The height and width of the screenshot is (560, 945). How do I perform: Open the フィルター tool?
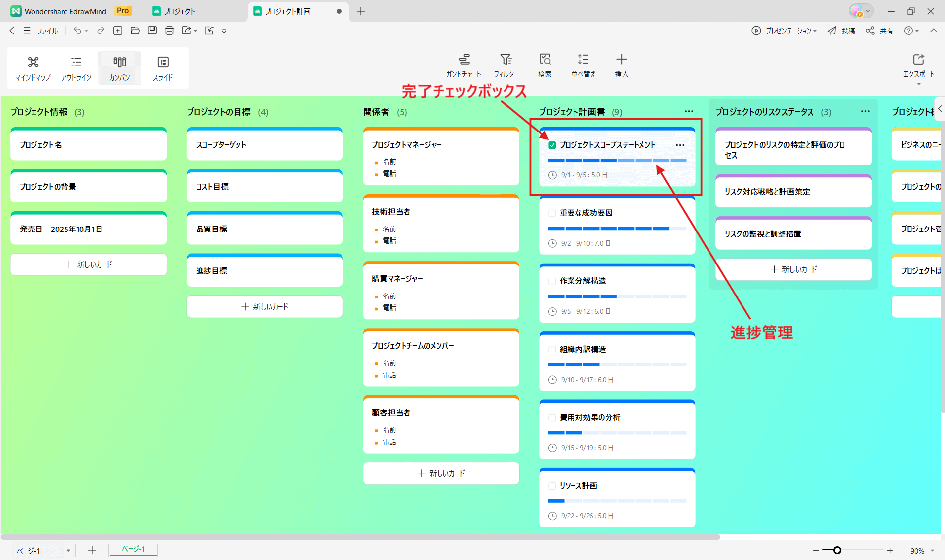506,66
